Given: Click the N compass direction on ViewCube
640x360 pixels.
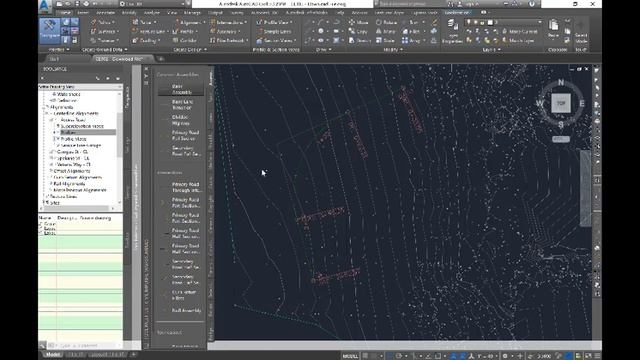Looking at the screenshot, I should (561, 82).
